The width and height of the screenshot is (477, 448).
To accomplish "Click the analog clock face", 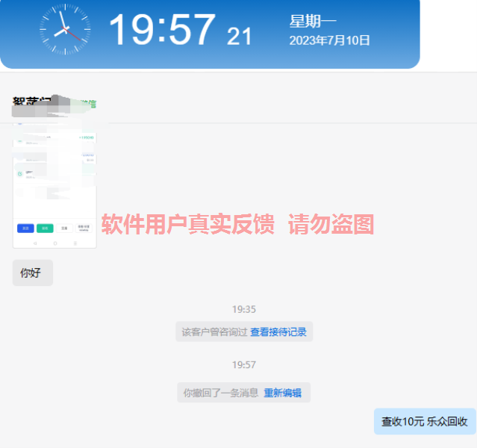I will click(65, 29).
